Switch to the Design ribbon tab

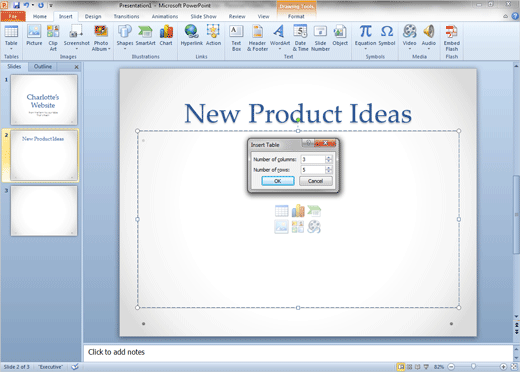click(x=93, y=16)
